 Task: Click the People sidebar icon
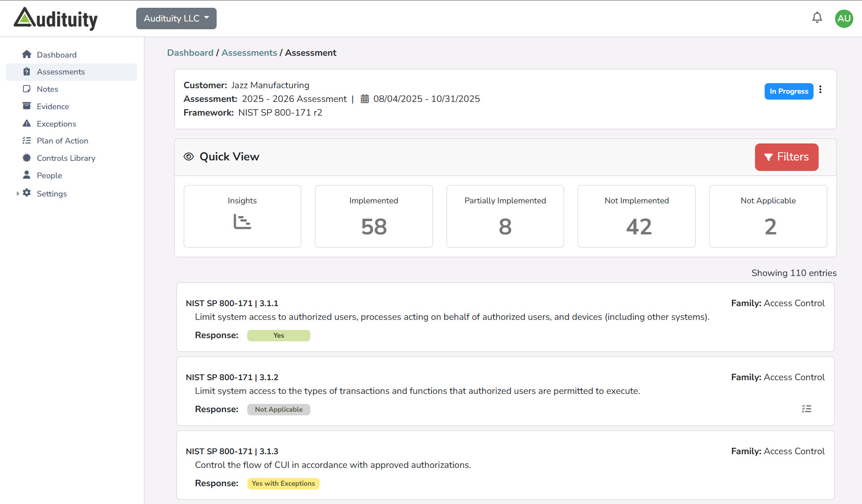point(27,175)
